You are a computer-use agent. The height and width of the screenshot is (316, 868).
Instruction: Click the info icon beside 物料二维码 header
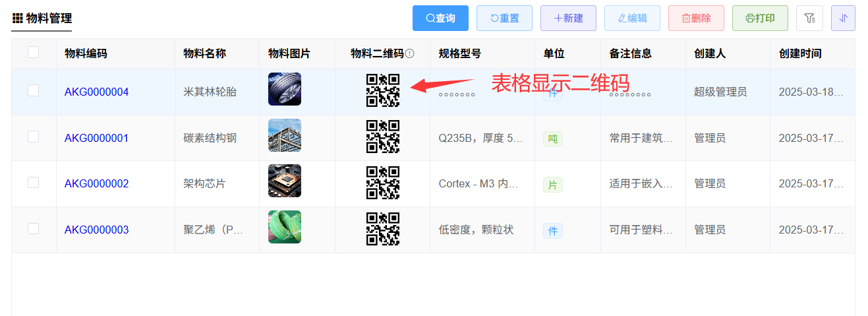pos(410,54)
